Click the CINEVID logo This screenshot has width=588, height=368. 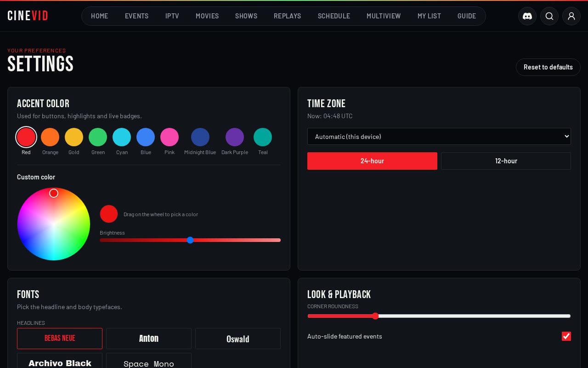[28, 16]
